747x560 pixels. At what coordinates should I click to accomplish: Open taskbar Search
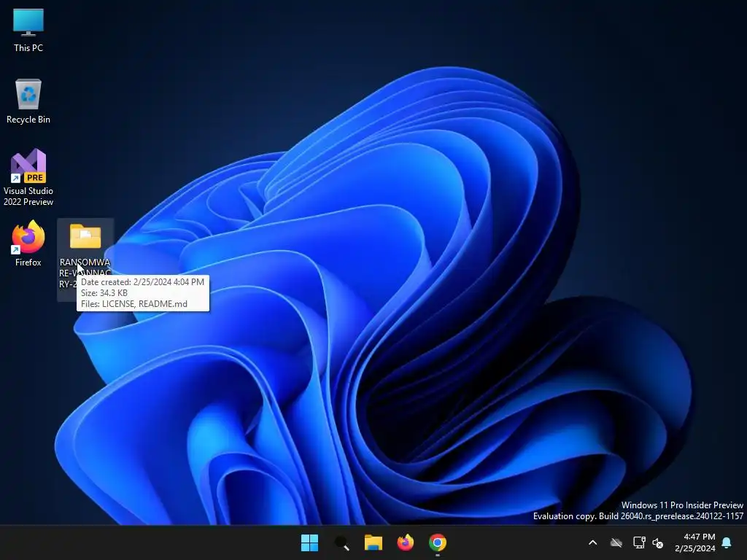click(341, 542)
